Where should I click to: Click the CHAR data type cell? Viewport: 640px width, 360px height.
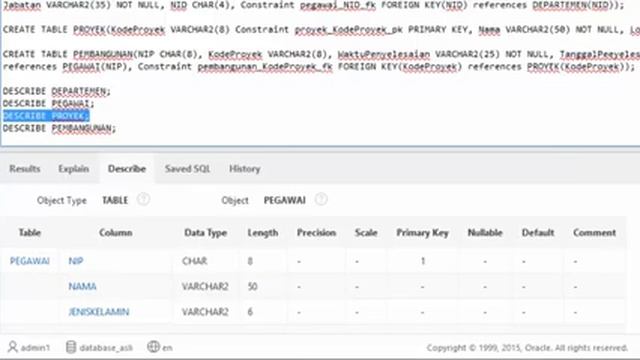click(195, 261)
